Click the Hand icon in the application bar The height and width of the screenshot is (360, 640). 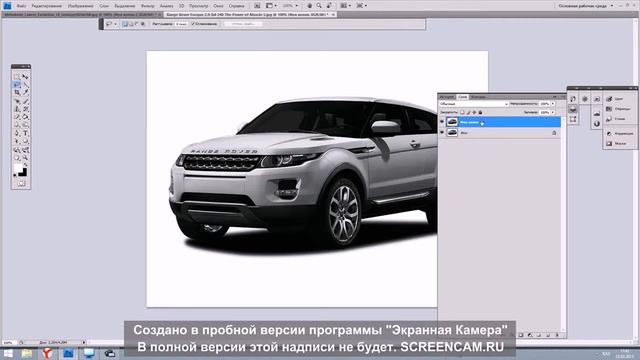click(x=310, y=6)
